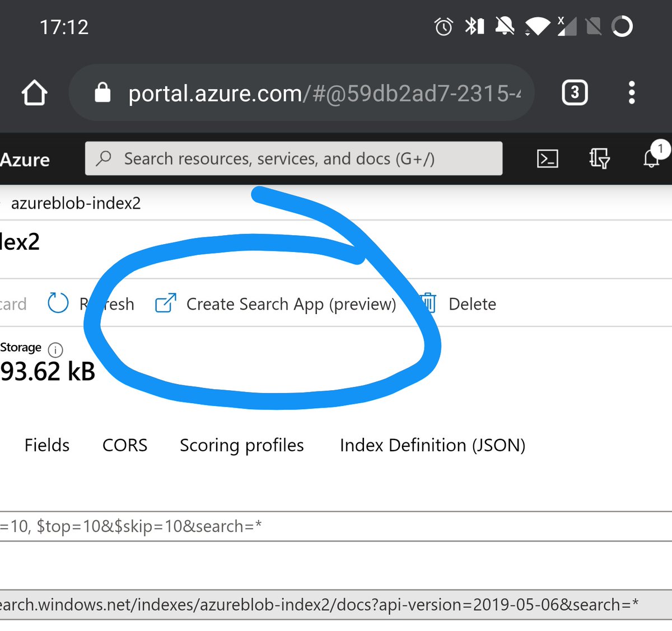Tap the battery ring status icon

coord(622,26)
